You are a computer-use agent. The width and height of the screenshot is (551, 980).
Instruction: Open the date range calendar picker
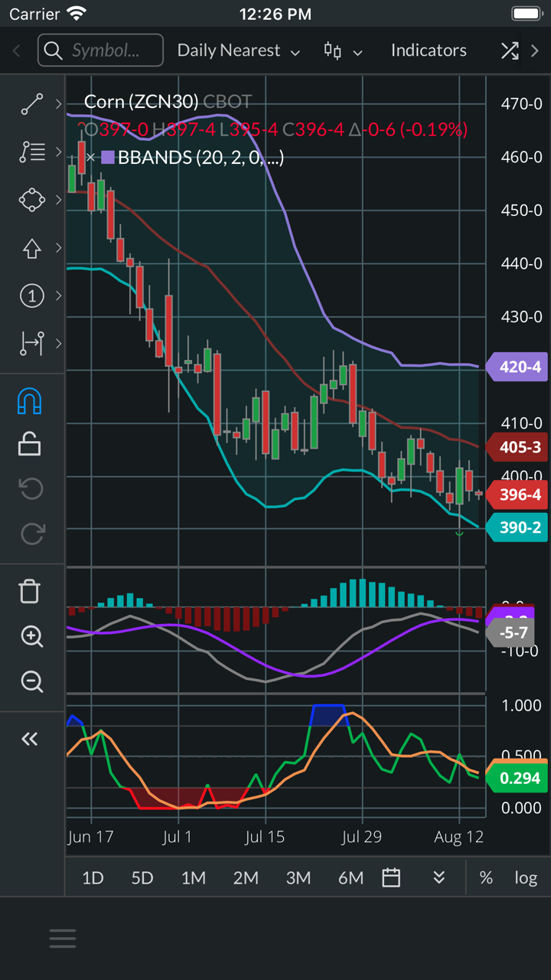(x=391, y=877)
